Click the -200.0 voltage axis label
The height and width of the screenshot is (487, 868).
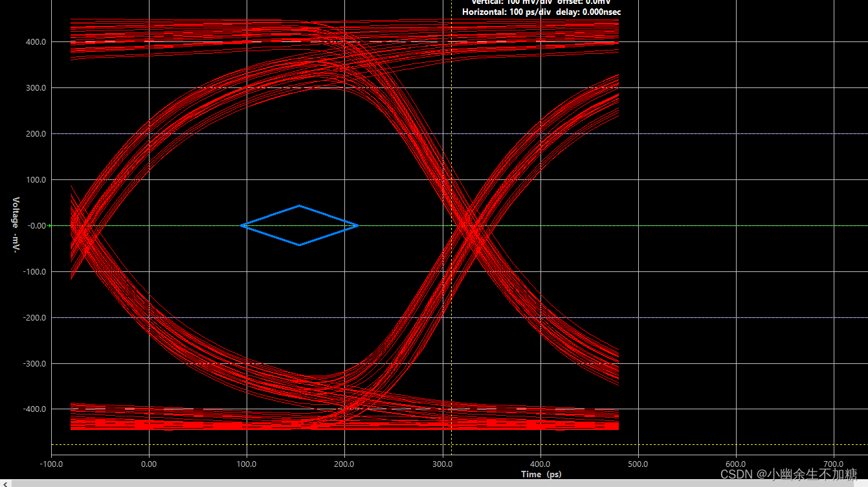[36, 318]
